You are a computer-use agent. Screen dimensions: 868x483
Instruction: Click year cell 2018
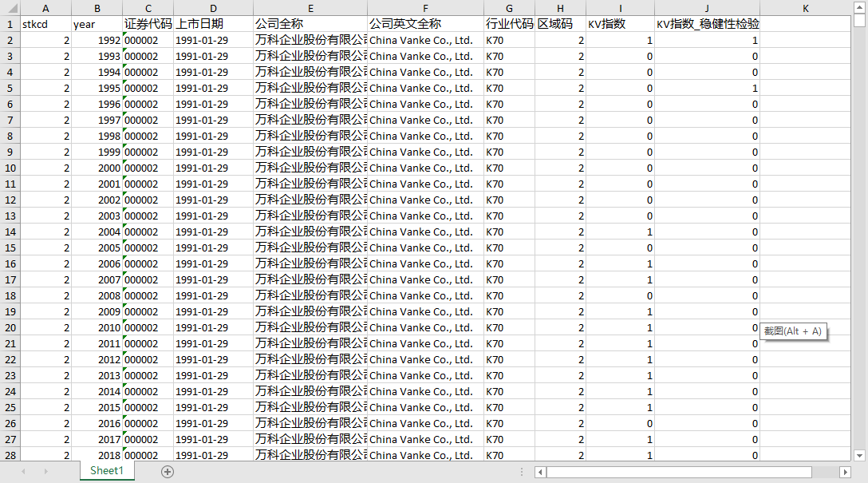click(x=97, y=455)
